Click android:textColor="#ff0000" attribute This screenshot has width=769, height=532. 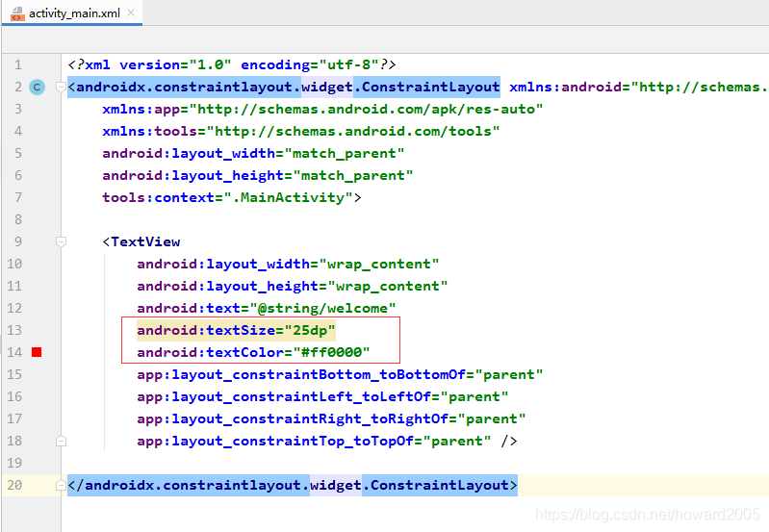click(x=253, y=352)
